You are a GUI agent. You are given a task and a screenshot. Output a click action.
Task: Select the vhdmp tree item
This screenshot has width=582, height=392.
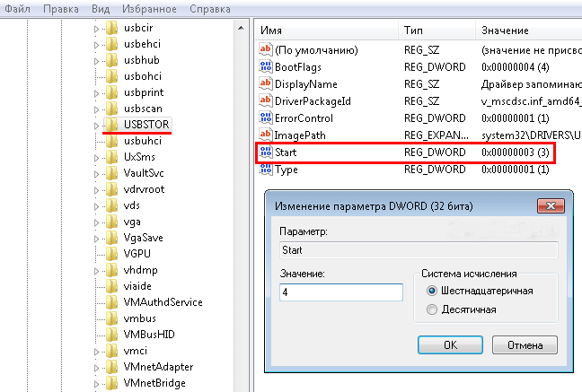pyautogui.click(x=139, y=270)
